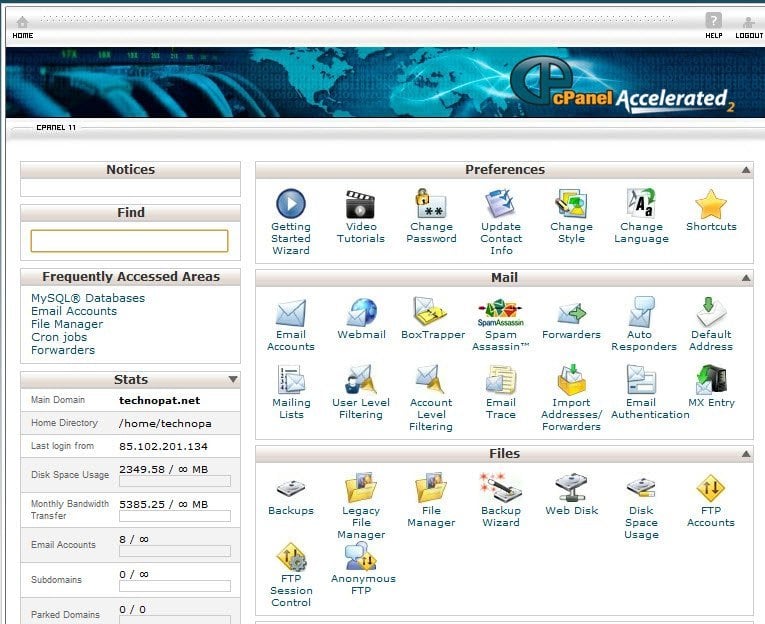Click into the Find search box
The width and height of the screenshot is (765, 624).
pyautogui.click(x=129, y=241)
